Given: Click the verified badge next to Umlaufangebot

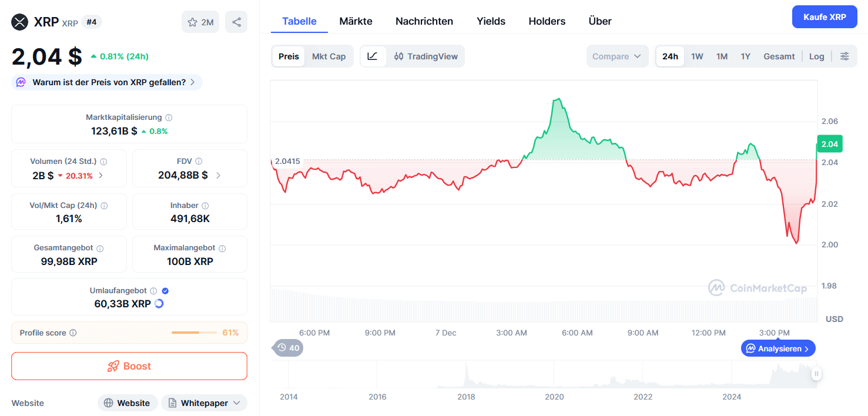Looking at the screenshot, I should (165, 290).
